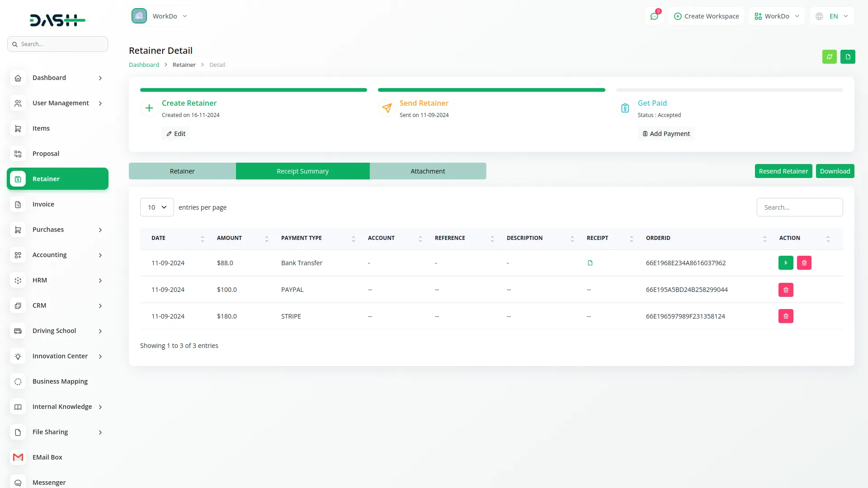The image size is (868, 488).
Task: Delete the Bank Transfer payment entry
Action: click(x=804, y=263)
